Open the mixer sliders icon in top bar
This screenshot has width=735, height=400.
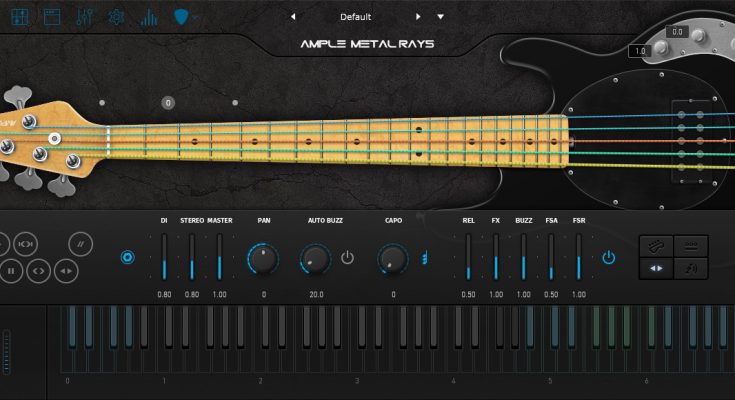(x=86, y=17)
